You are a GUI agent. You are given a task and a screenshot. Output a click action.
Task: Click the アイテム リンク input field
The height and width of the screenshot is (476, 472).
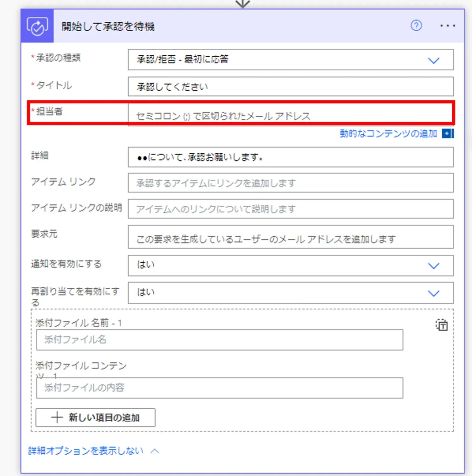(x=290, y=183)
